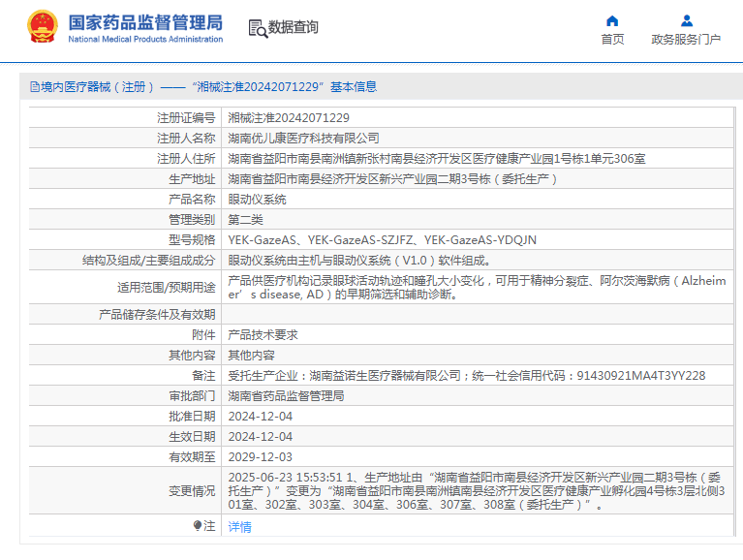The height and width of the screenshot is (560, 743).
Task: Select 湖南优儿康医疗科技有限公司 registrant name
Action: 304,139
